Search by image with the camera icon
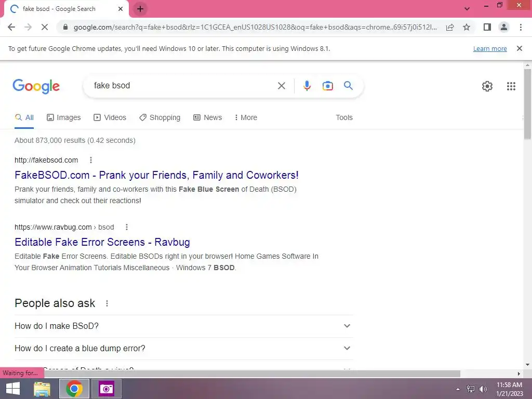The width and height of the screenshot is (532, 399). [x=327, y=86]
